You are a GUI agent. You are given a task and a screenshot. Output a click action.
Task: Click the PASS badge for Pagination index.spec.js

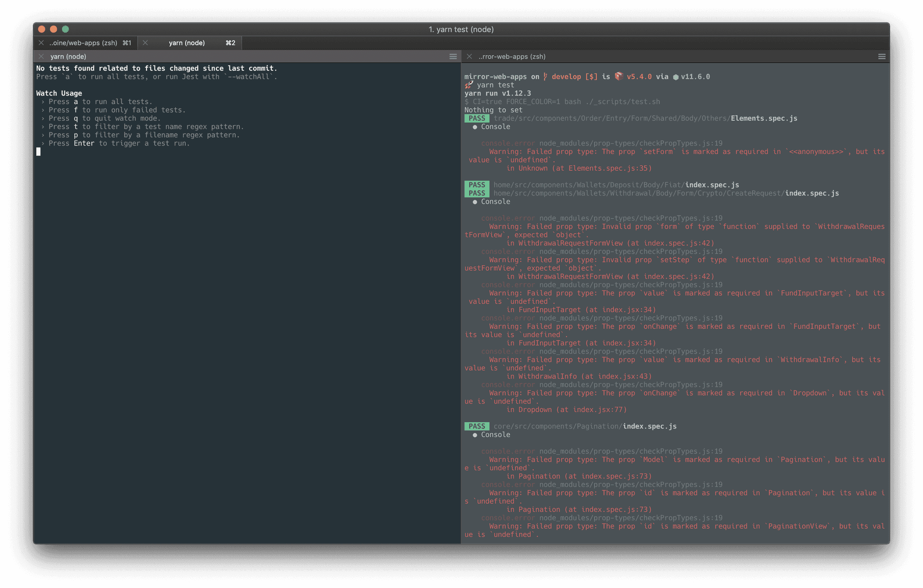click(476, 426)
